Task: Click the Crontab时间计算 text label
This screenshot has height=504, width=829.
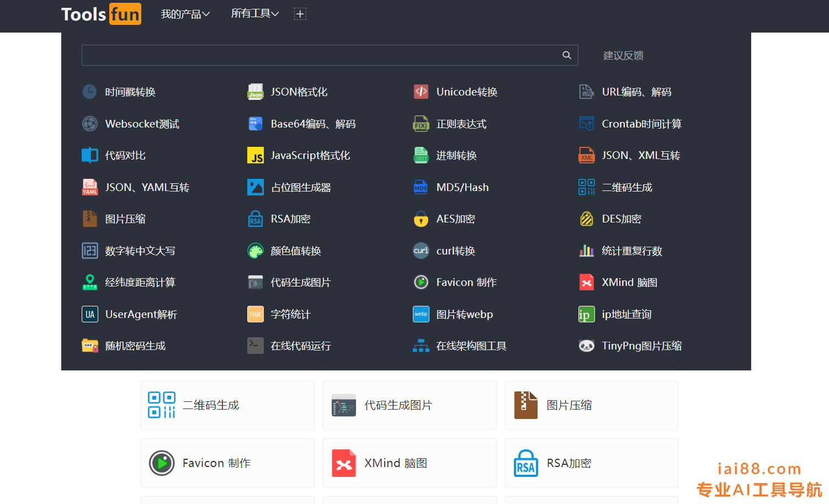Action: pos(642,124)
